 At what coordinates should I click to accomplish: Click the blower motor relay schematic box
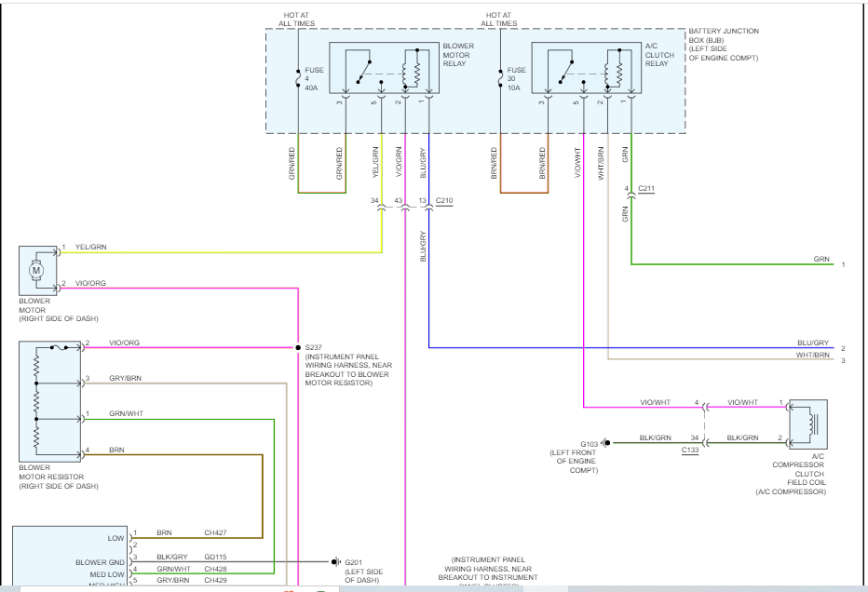pyautogui.click(x=385, y=68)
